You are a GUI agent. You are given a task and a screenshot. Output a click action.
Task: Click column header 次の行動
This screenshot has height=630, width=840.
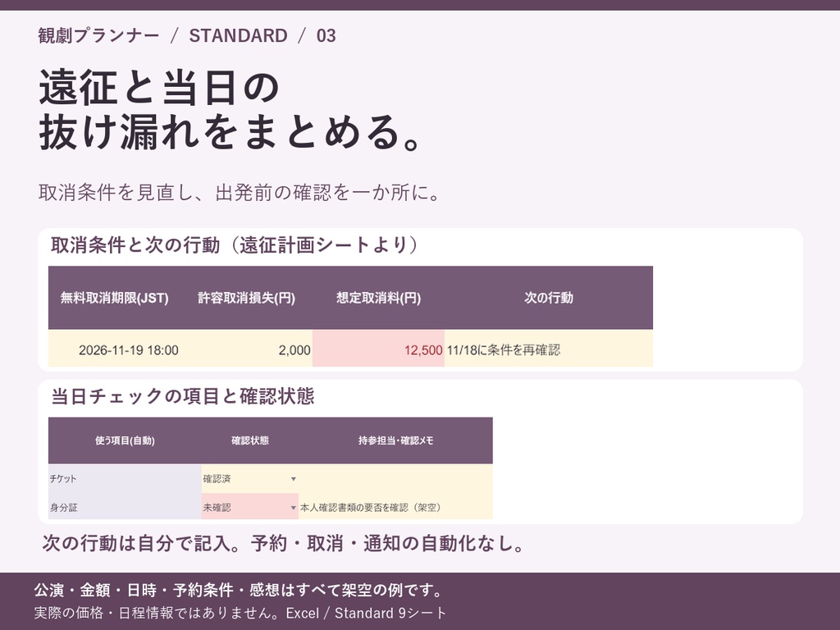(549, 298)
